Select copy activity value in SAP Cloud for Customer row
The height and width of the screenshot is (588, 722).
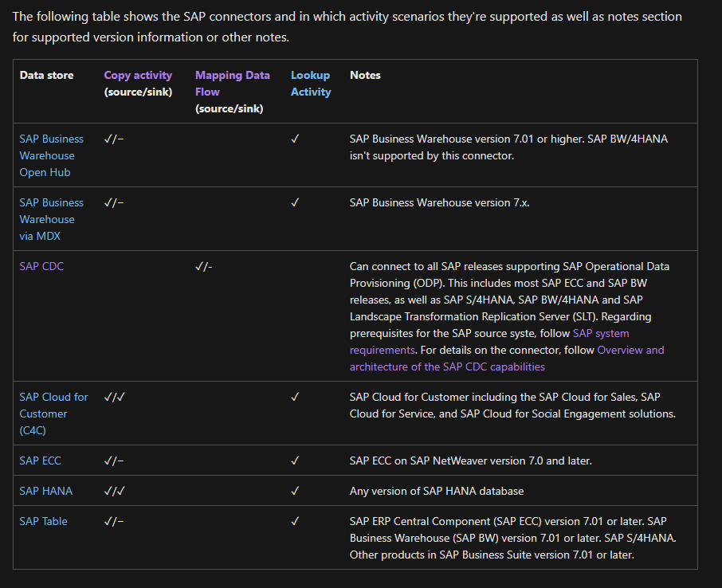click(114, 397)
